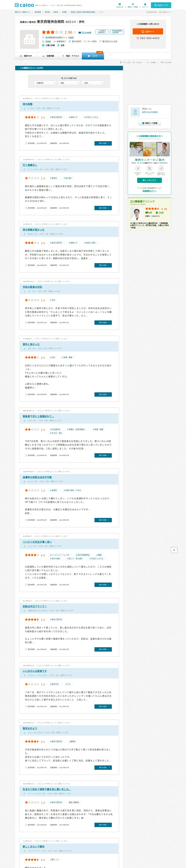Open the review 意外と良かった
The height and width of the screenshot is (868, 186).
31,344
